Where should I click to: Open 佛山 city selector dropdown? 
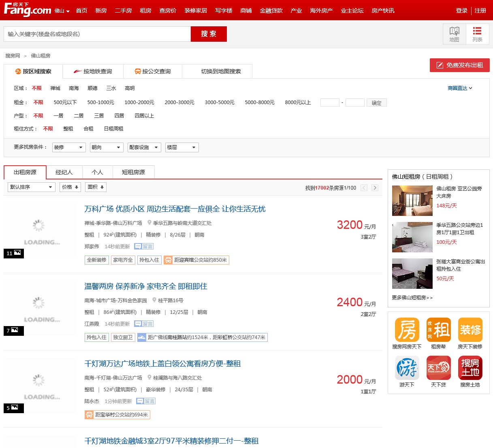(62, 11)
